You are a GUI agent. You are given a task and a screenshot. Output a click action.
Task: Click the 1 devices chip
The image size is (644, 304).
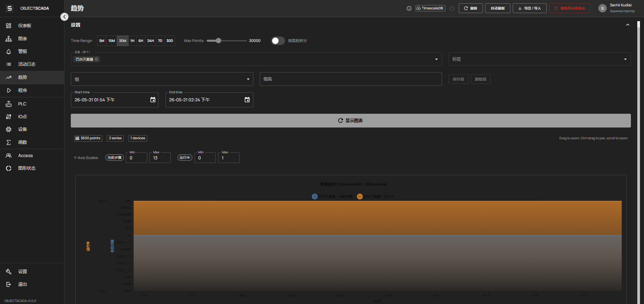(x=138, y=138)
